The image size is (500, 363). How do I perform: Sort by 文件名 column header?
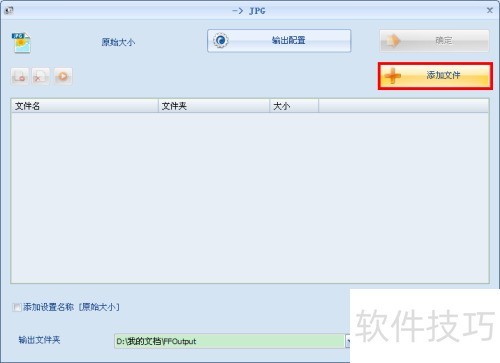coord(85,106)
